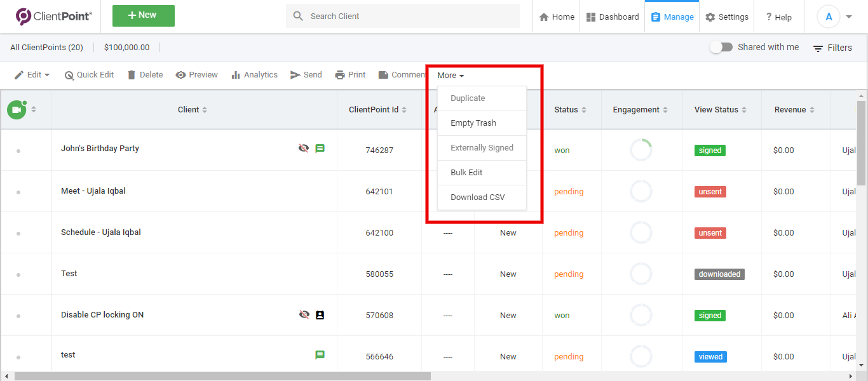Click the green New button

coord(144,16)
